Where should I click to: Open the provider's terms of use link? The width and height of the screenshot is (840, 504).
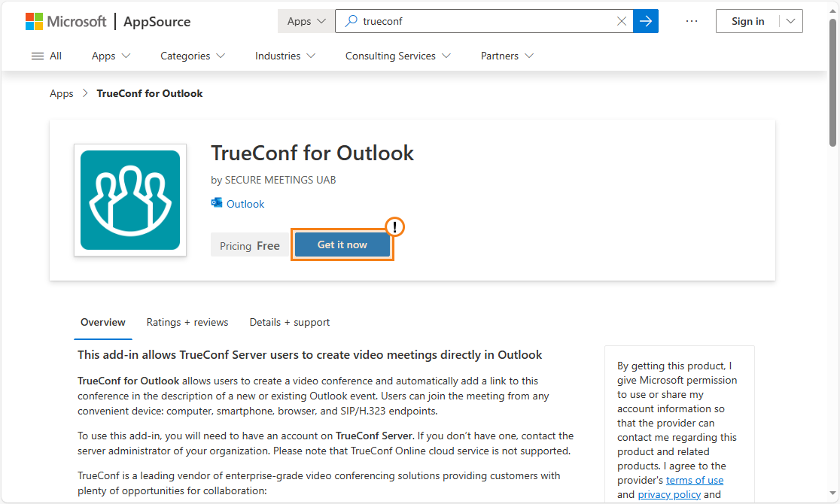[x=695, y=480]
